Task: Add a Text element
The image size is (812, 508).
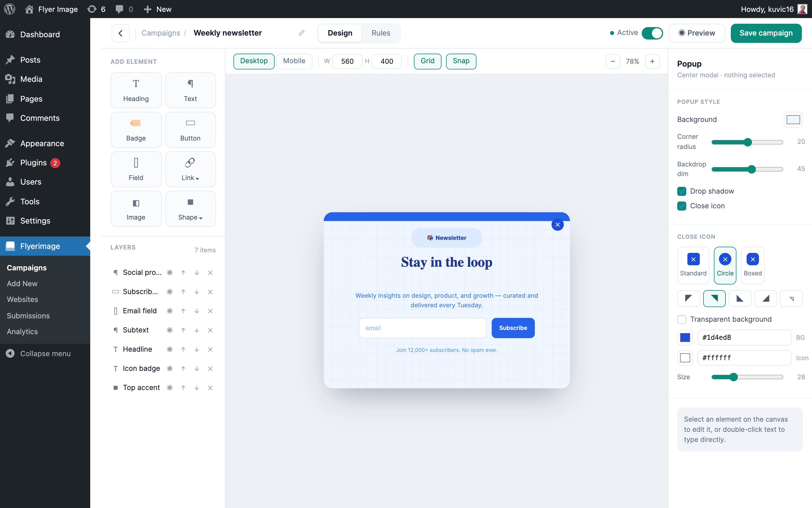Action: (x=190, y=90)
